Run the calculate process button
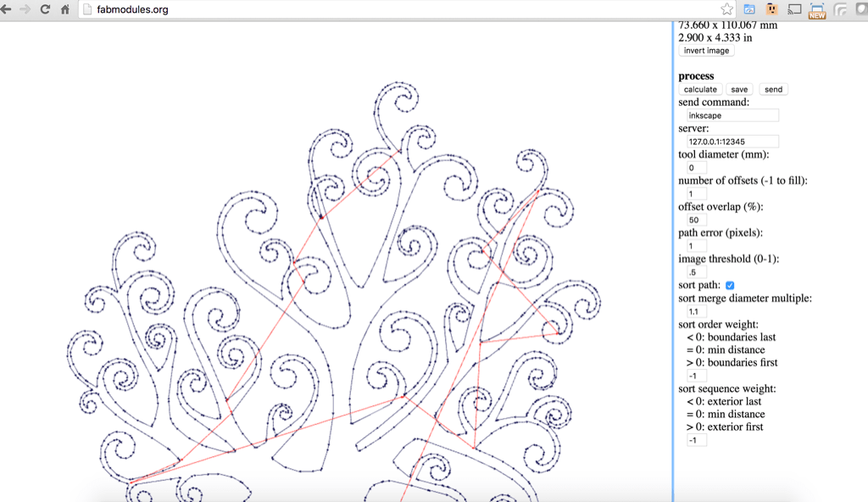 tap(700, 89)
